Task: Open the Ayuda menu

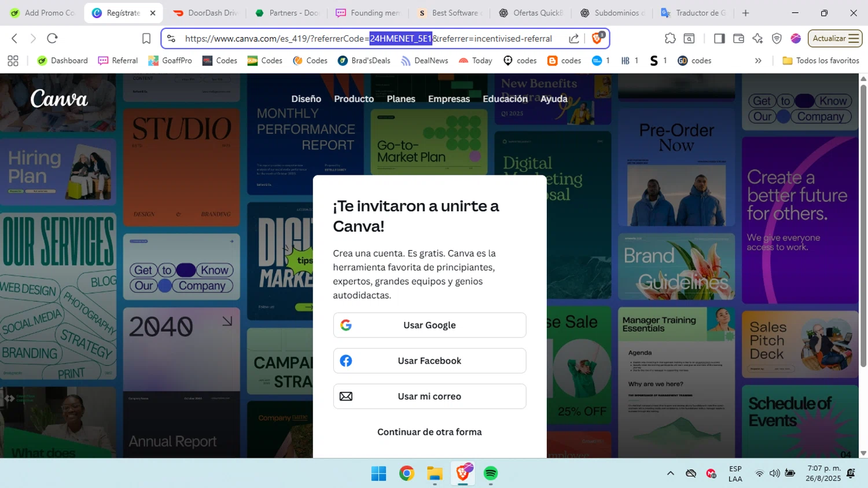Action: (554, 99)
